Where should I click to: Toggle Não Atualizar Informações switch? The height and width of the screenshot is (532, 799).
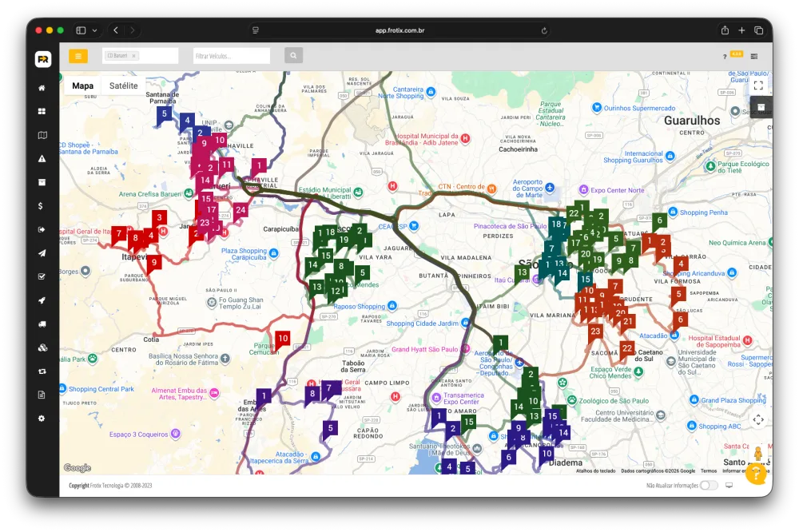pyautogui.click(x=709, y=485)
